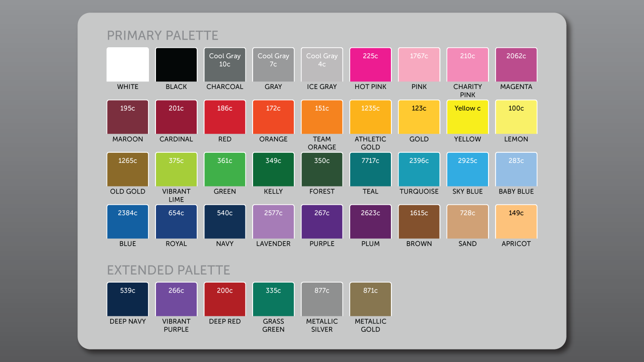The width and height of the screenshot is (644, 362).
Task: Click the Deep Navy 539c swatch
Action: coord(128,299)
